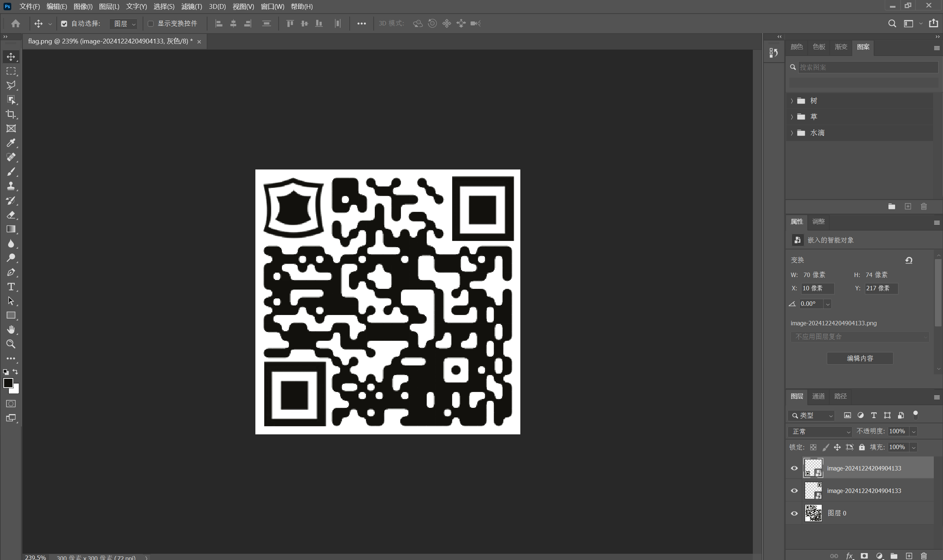The height and width of the screenshot is (560, 943).
Task: Hide the 图层 0 layer
Action: (x=794, y=513)
